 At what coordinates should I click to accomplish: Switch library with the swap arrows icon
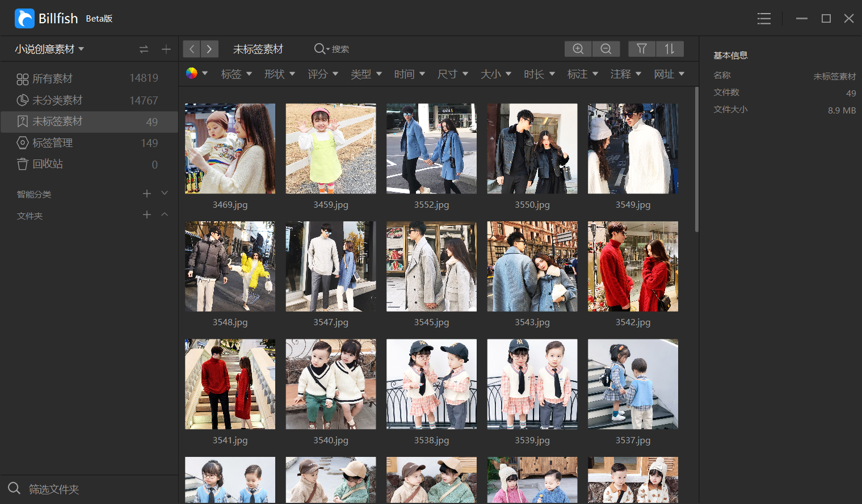pyautogui.click(x=144, y=49)
